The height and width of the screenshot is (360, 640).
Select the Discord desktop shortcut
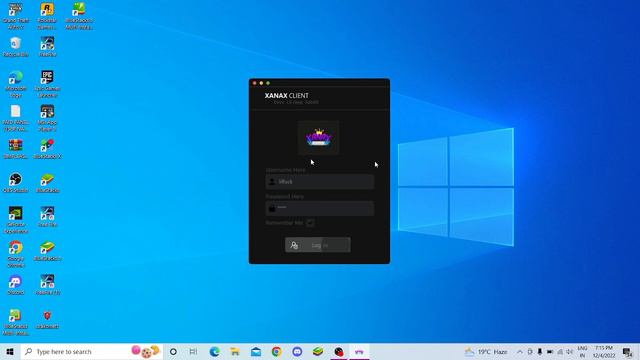tap(16, 284)
